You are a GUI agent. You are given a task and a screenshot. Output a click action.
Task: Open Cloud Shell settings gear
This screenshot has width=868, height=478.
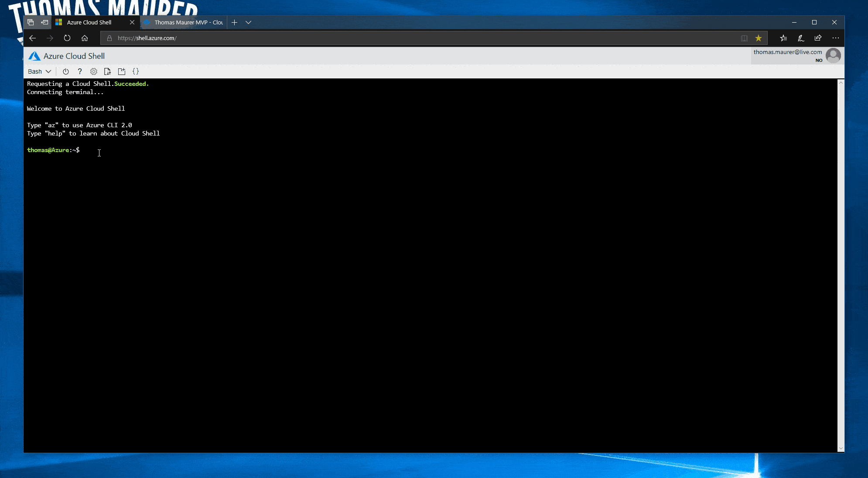(x=93, y=71)
